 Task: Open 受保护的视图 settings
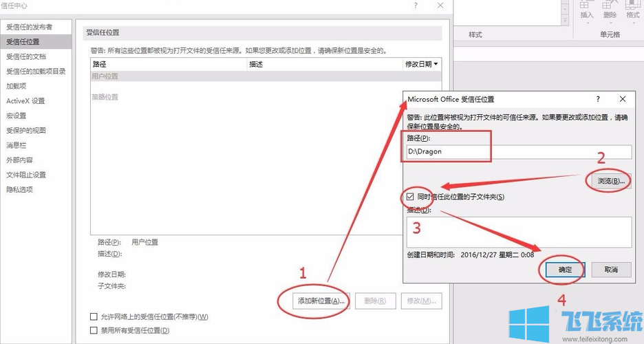26,131
